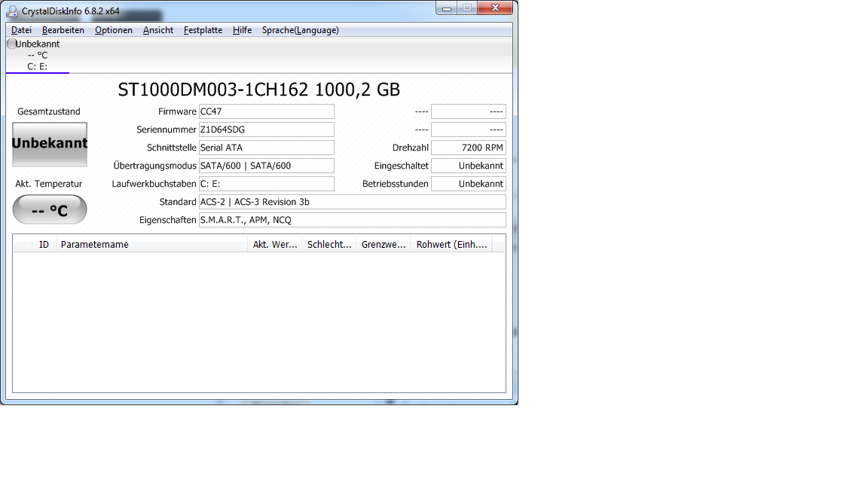Click the -- °C temperature button
Viewport: 868px width, 488px height.
pos(50,209)
